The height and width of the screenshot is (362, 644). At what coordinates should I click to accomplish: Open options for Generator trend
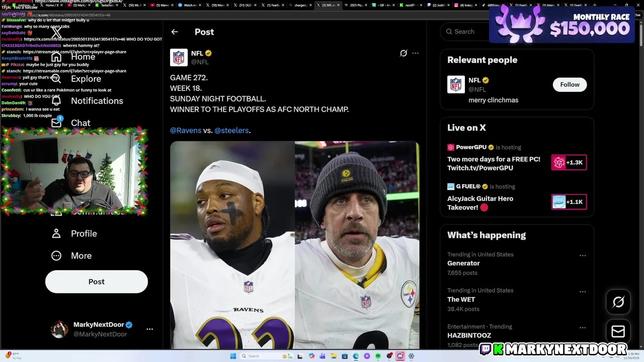pos(583,255)
